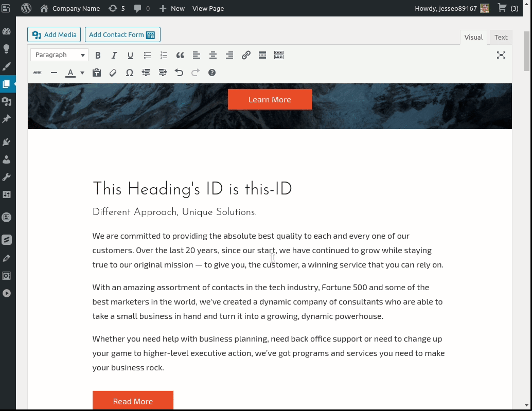Insert a horizontal line
The height and width of the screenshot is (411, 532).
coord(54,73)
